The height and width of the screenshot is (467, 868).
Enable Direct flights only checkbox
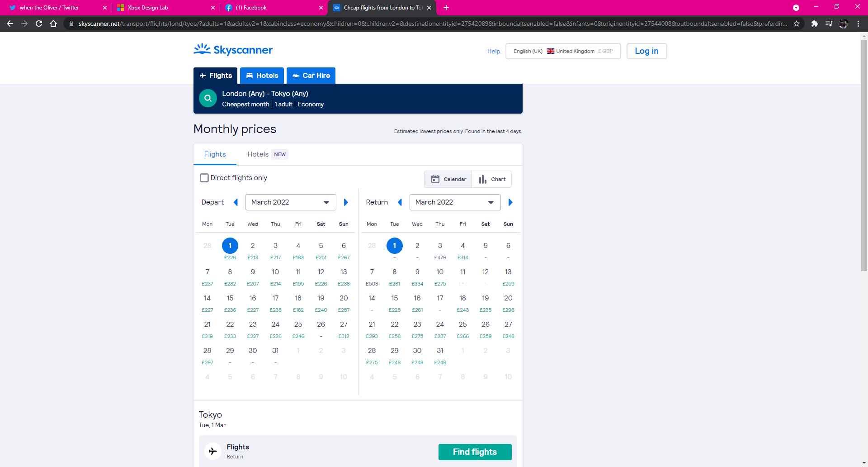pos(204,178)
